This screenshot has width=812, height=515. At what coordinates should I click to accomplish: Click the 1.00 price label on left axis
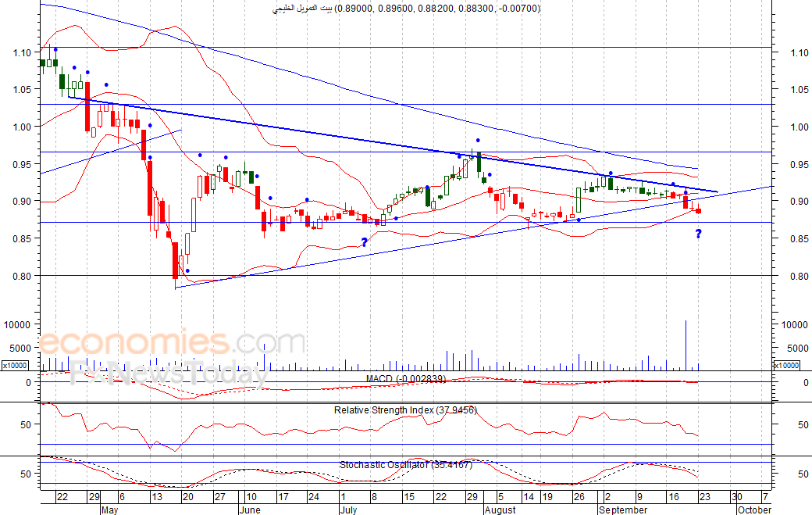pos(22,127)
